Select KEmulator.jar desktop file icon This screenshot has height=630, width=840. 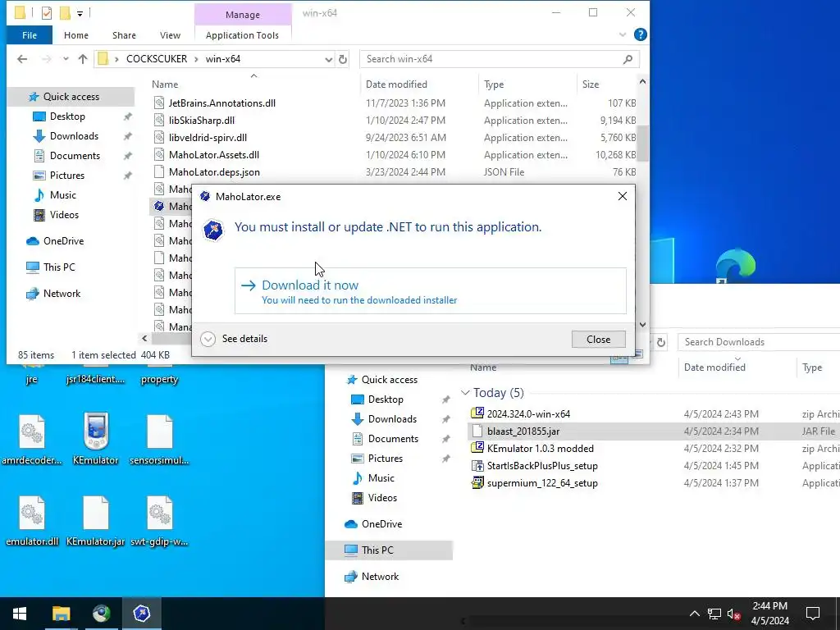95,520
